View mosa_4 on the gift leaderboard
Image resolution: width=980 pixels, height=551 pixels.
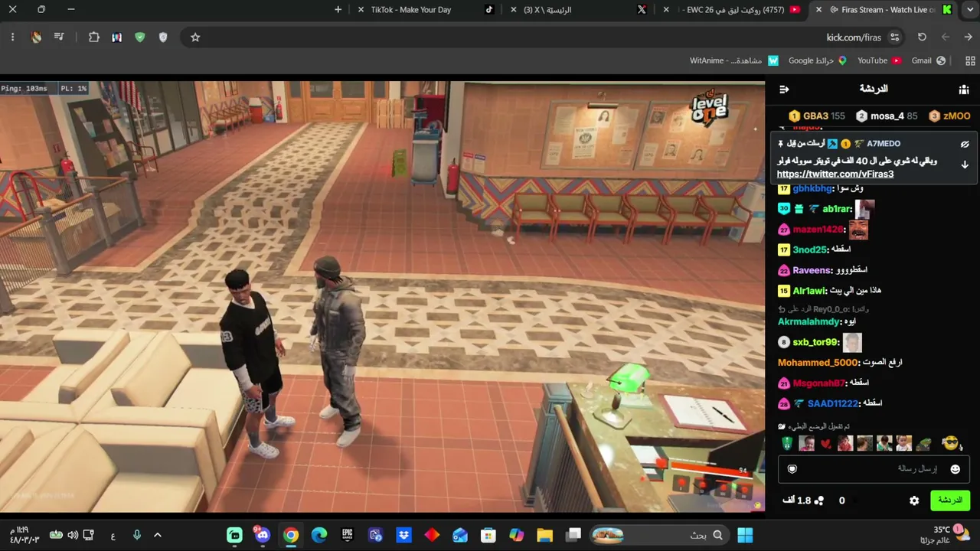(887, 116)
